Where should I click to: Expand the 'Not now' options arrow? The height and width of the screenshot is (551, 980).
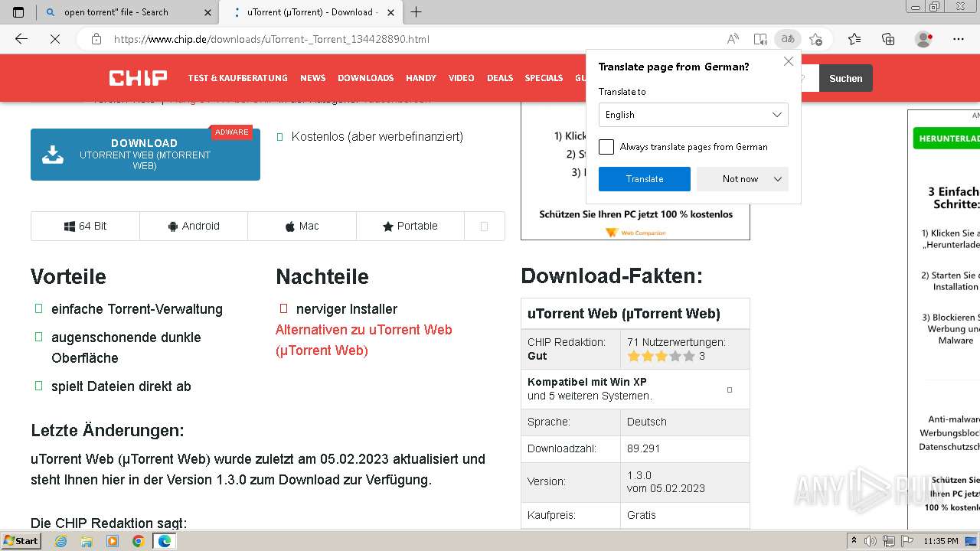[x=778, y=179]
